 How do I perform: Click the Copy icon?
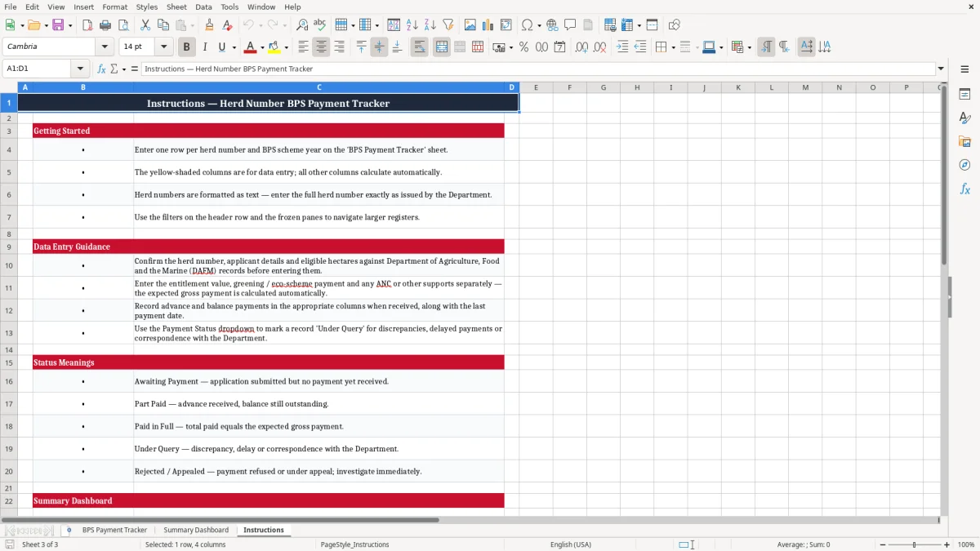163,25
